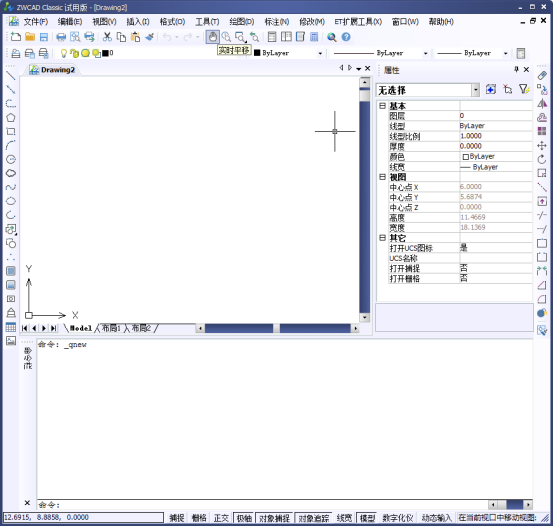This screenshot has height=527, width=553.
Task: Select the Circle draw tool
Action: [11, 159]
